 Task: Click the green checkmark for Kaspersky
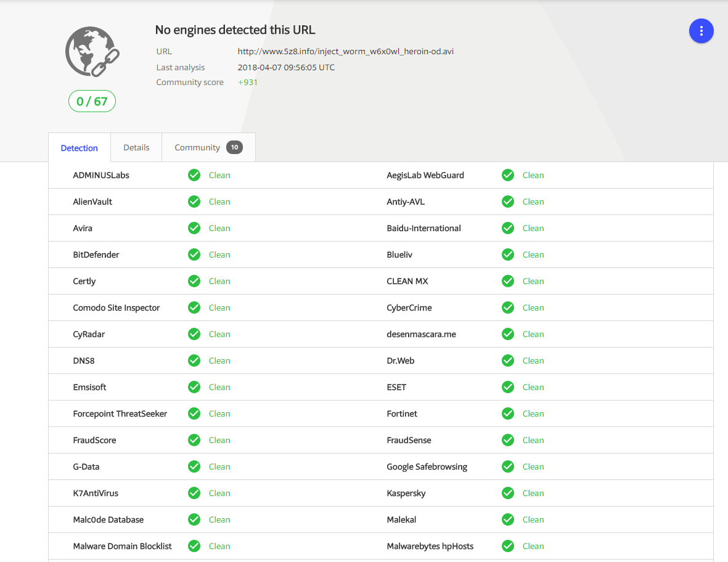coord(508,492)
